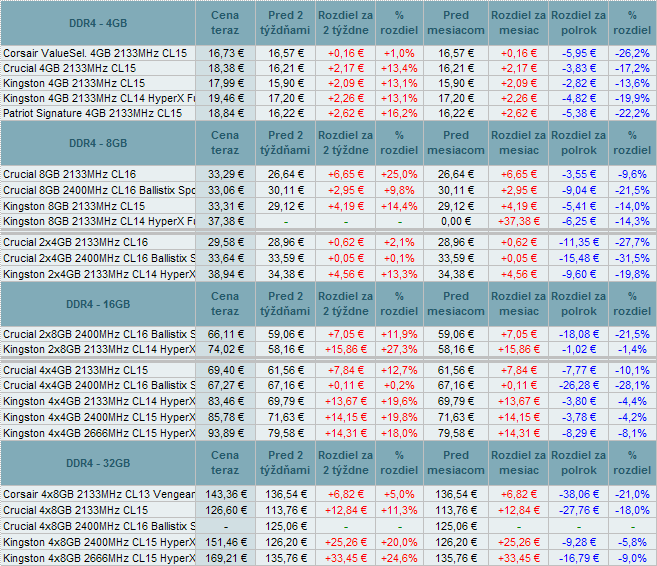Click the 38,94 € current price cell
The image size is (657, 566).
point(225,274)
